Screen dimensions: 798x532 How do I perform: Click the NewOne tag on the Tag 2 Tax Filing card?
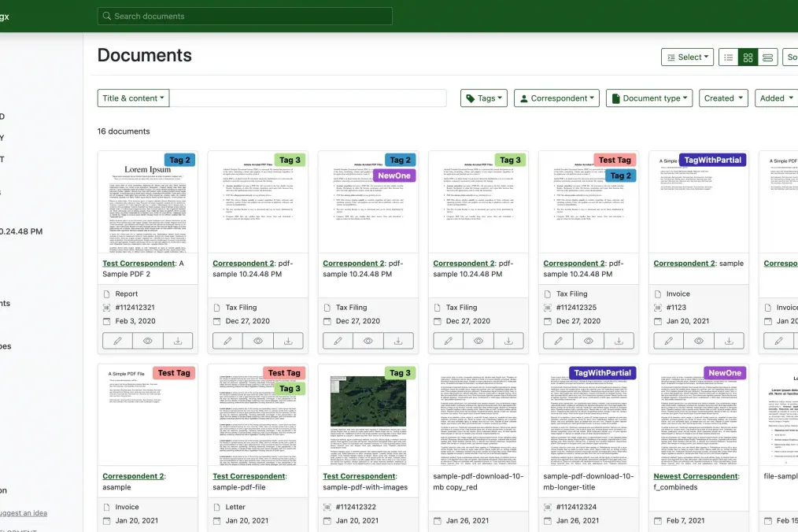(x=394, y=175)
